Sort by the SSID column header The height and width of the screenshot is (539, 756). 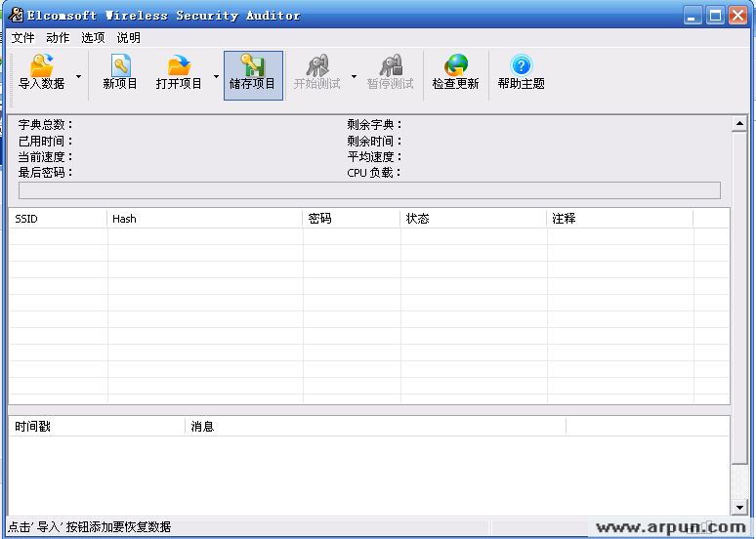(x=58, y=219)
